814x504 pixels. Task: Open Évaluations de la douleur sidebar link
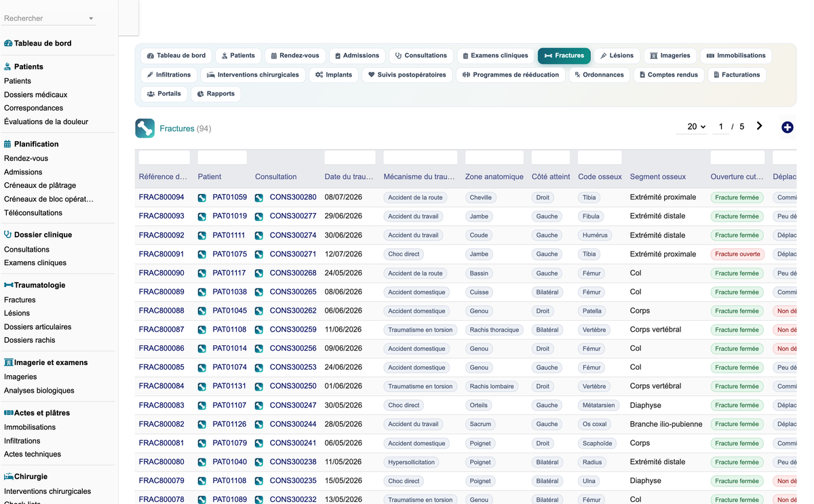click(x=46, y=121)
